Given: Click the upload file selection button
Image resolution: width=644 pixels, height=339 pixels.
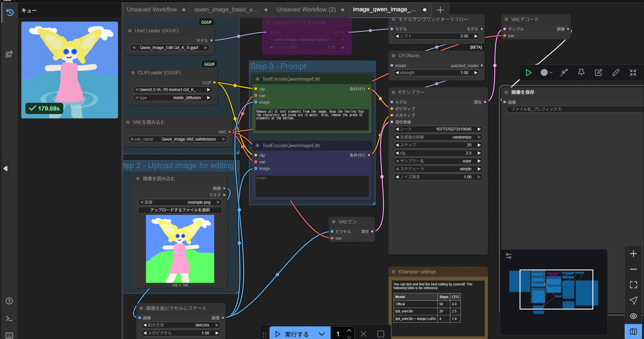Looking at the screenshot, I should [x=180, y=210].
